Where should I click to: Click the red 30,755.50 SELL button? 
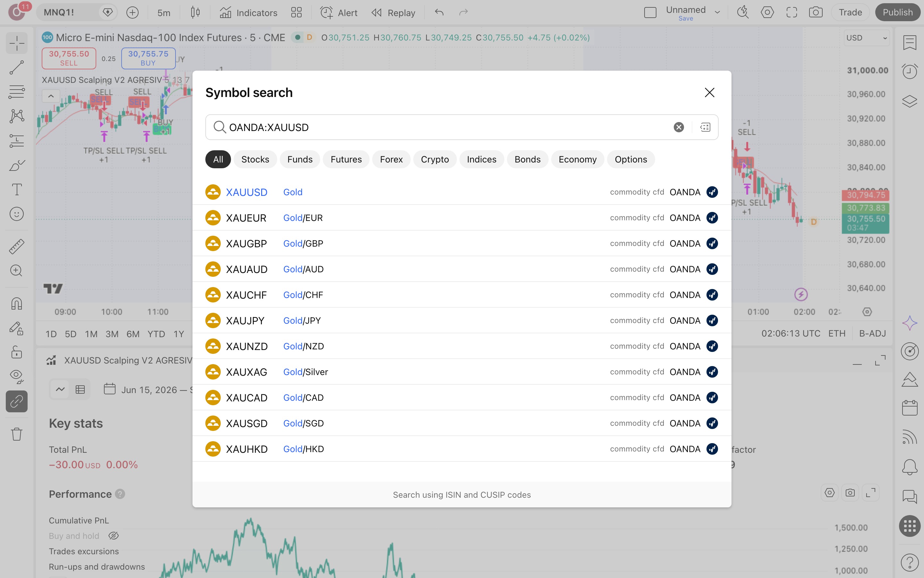click(69, 58)
